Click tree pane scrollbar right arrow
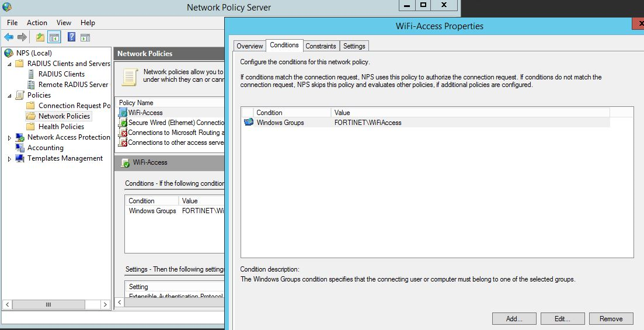The width and height of the screenshot is (644, 330). (x=106, y=304)
